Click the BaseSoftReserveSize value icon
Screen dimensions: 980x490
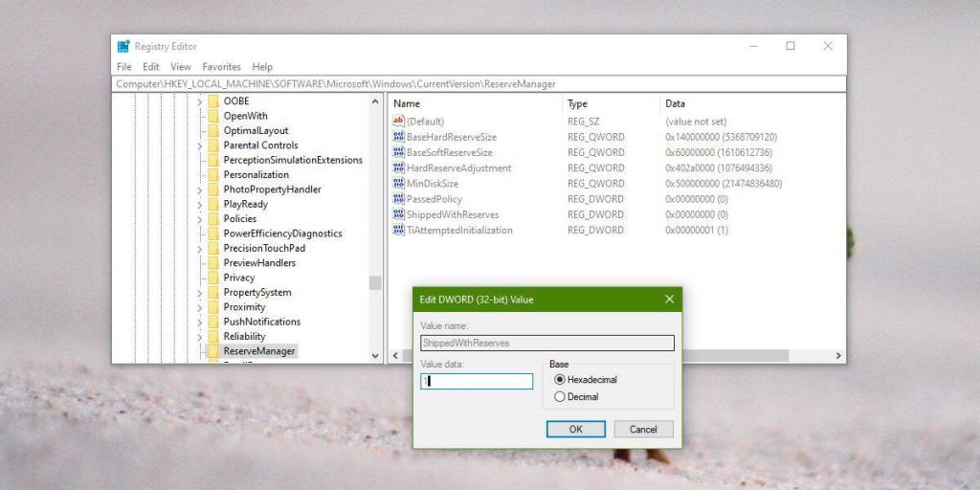pyautogui.click(x=398, y=152)
